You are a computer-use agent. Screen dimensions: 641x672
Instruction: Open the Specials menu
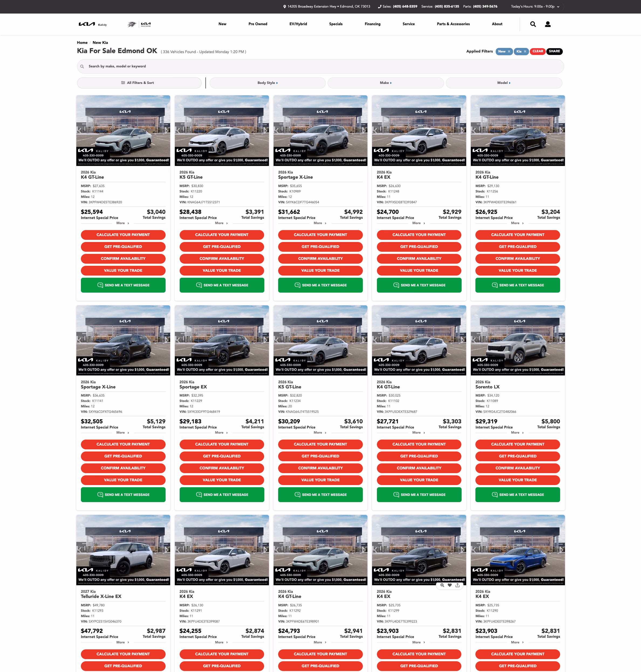(x=336, y=24)
